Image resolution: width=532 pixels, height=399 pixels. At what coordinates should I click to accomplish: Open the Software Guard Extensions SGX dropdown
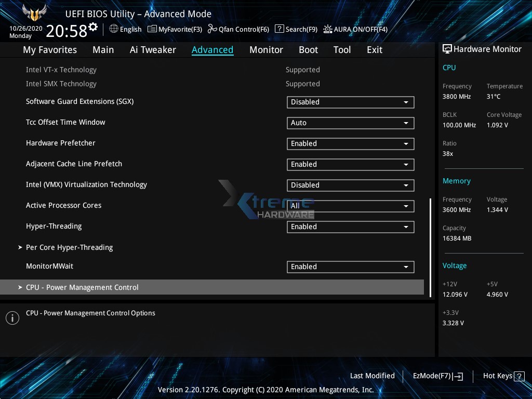click(x=350, y=102)
